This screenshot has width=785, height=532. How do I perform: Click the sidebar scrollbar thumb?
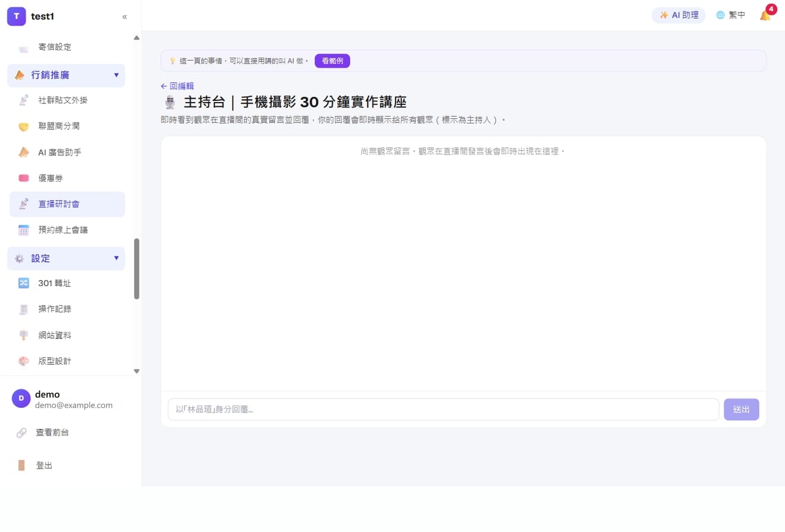click(137, 269)
